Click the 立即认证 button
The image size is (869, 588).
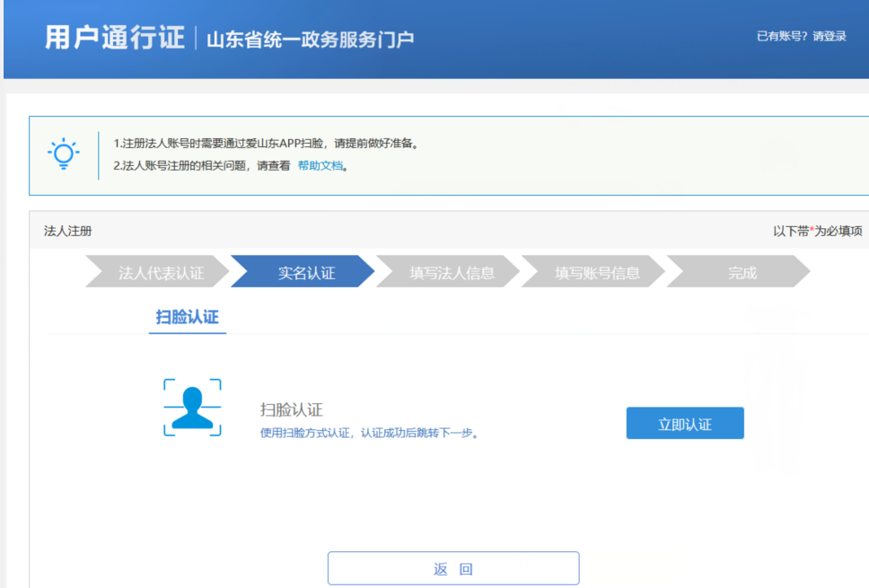pos(685,422)
